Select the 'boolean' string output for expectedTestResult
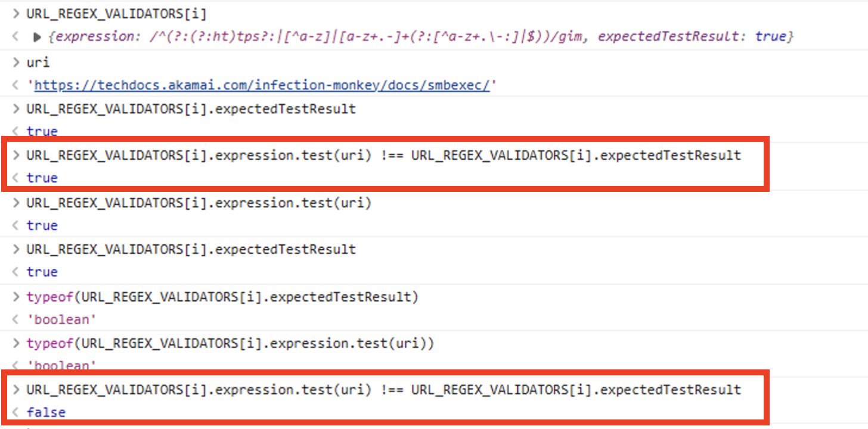868x429 pixels. (60, 319)
